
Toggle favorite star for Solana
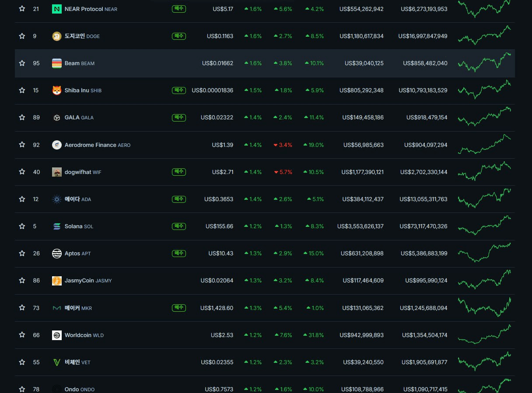click(22, 226)
